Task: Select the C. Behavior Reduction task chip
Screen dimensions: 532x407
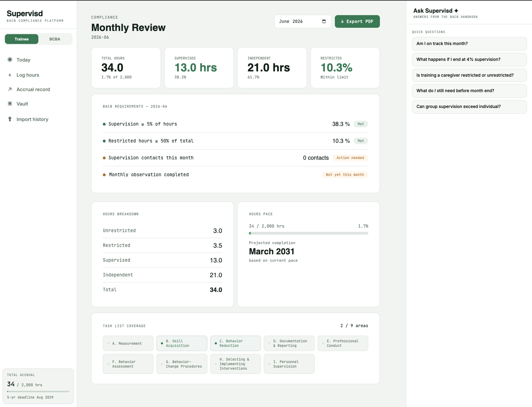Action: point(236,343)
